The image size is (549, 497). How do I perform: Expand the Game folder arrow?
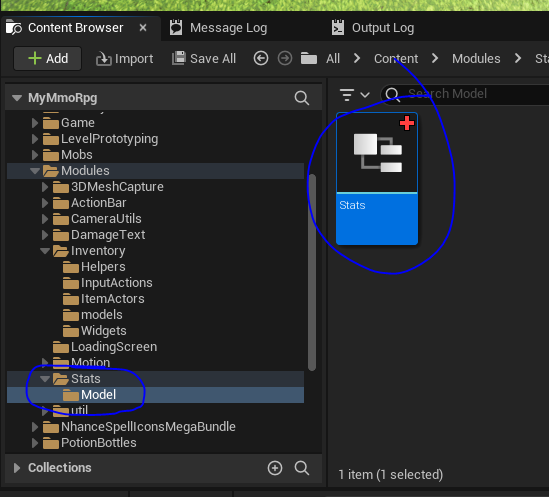pyautogui.click(x=35, y=123)
